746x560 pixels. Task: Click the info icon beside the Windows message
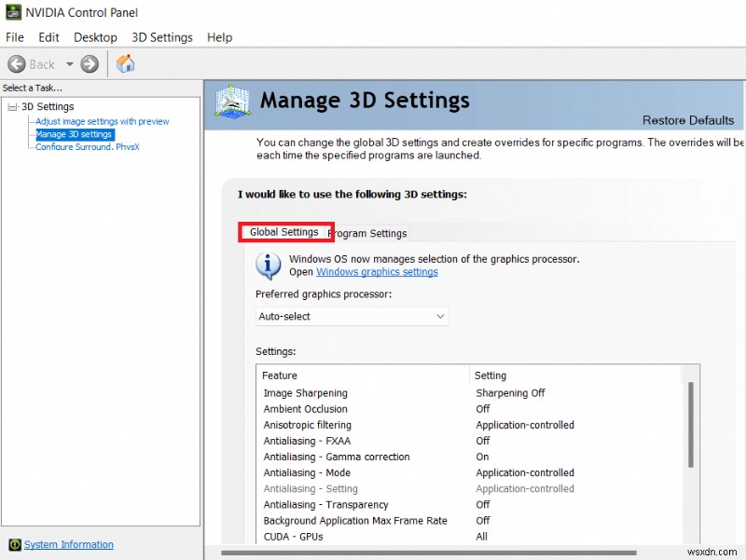point(268,265)
